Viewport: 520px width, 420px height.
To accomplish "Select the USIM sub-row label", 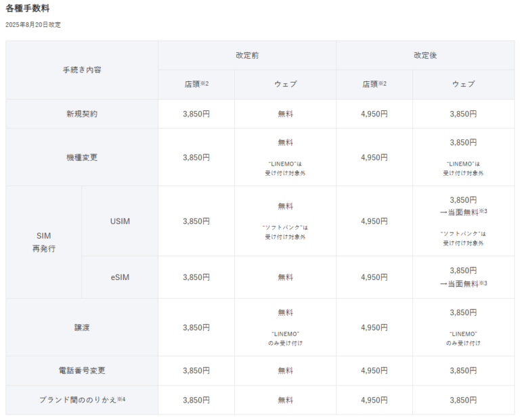I will [120, 221].
